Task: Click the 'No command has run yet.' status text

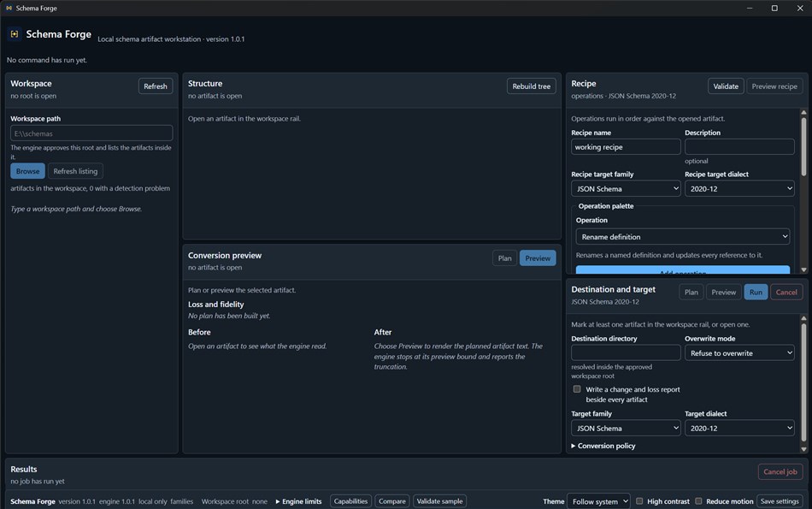Action: coord(47,60)
